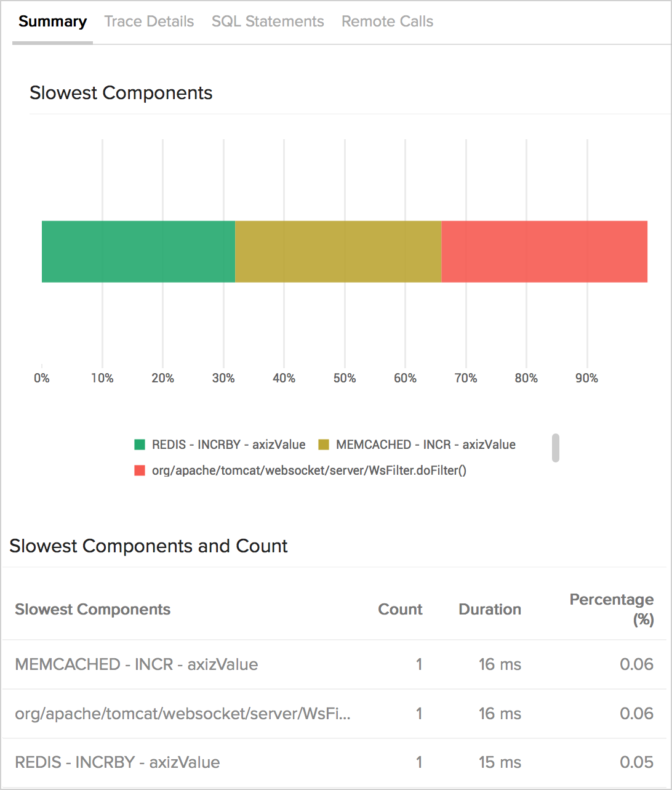This screenshot has height=790, width=672.
Task: Sort by Slowest Components column header
Action: pos(93,610)
